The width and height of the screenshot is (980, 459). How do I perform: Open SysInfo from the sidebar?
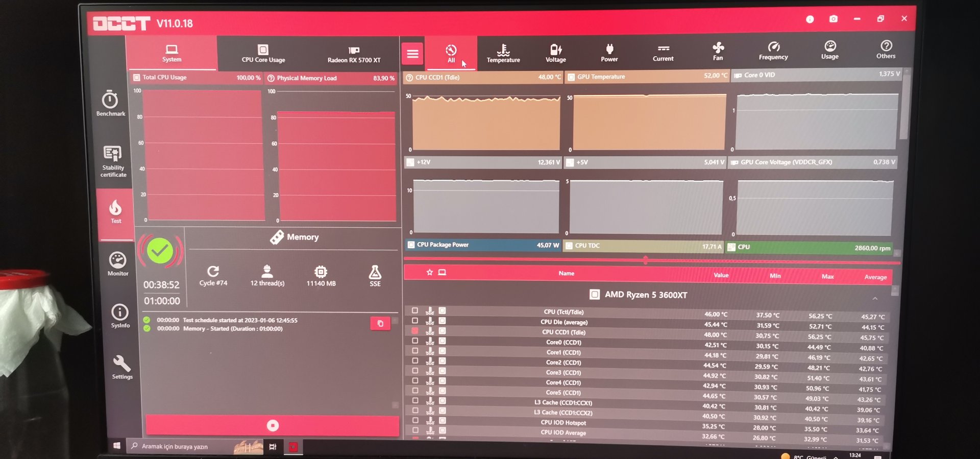(120, 316)
